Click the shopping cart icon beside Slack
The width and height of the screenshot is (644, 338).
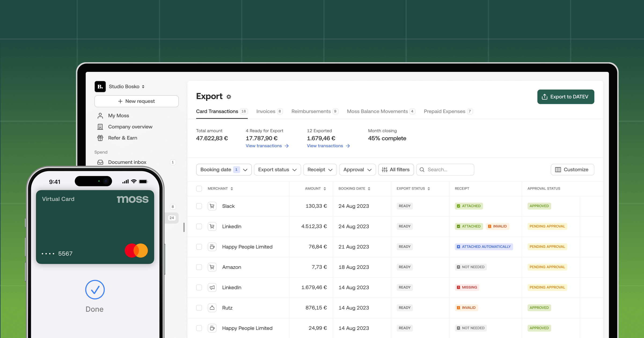212,206
